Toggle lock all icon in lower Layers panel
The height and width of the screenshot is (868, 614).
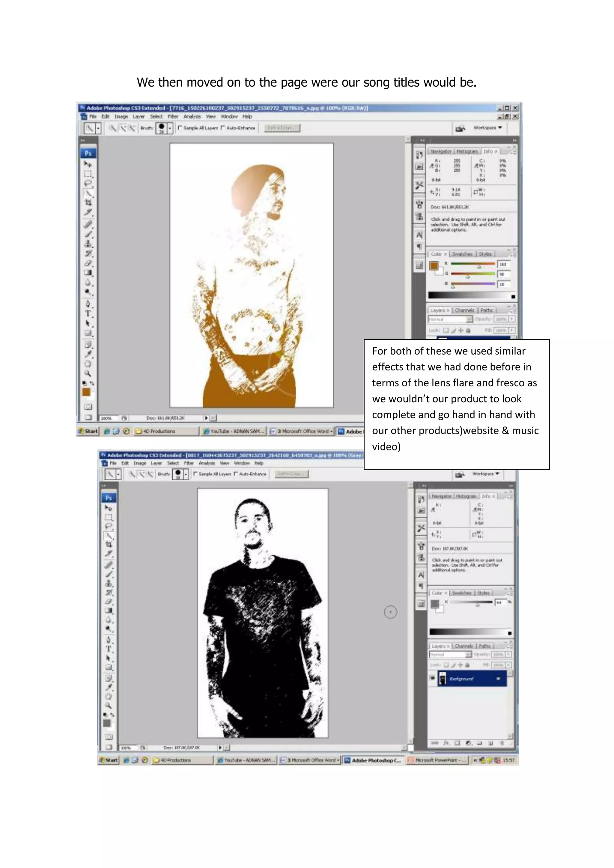(x=467, y=664)
